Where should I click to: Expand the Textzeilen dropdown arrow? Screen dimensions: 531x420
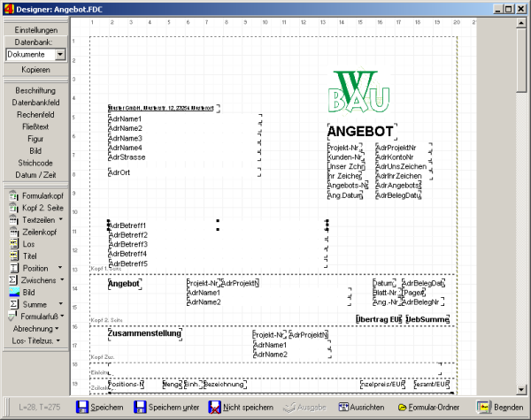click(59, 219)
